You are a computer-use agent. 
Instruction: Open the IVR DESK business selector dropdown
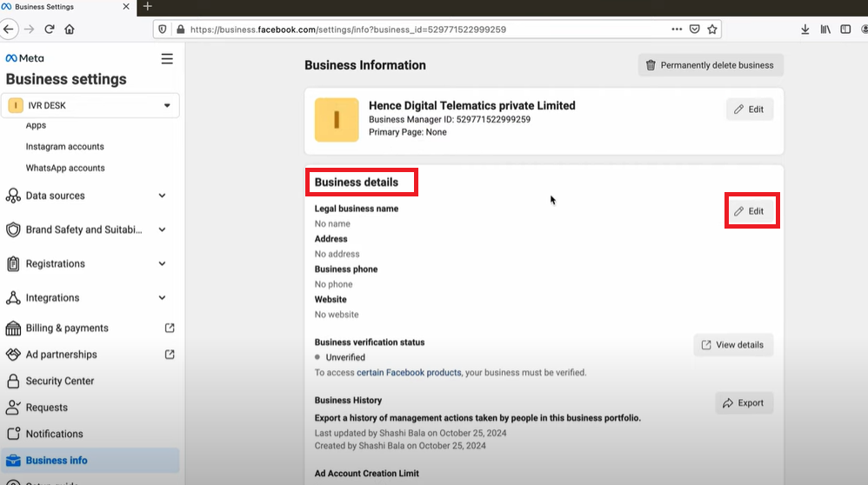click(x=90, y=105)
